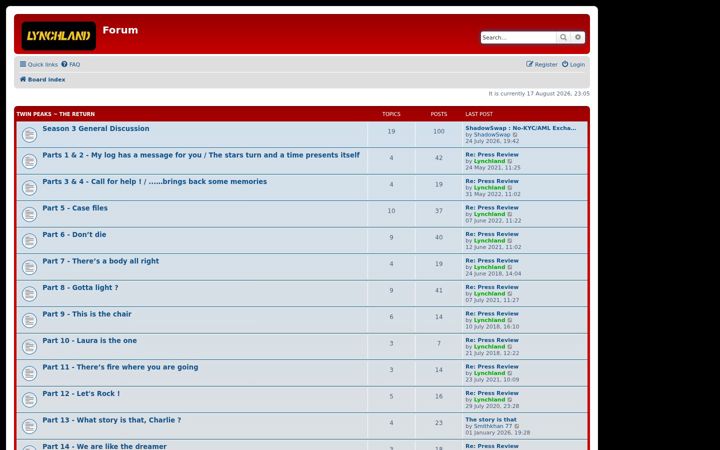The width and height of the screenshot is (720, 450).
Task: Click the Login link
Action: pos(574,65)
